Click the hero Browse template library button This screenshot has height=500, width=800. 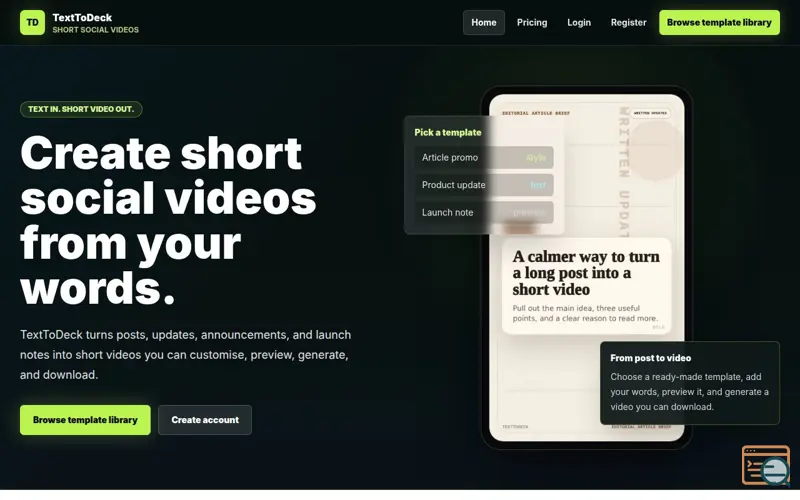tap(85, 420)
